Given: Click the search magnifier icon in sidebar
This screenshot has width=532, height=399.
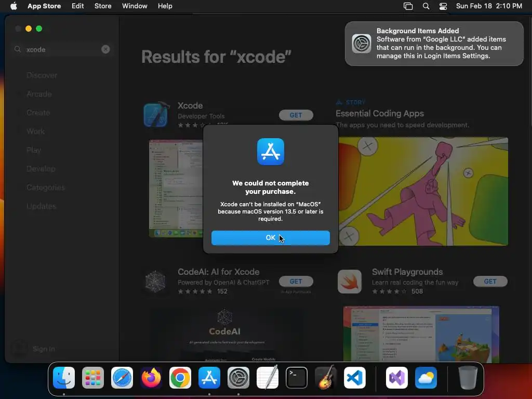Looking at the screenshot, I should pyautogui.click(x=18, y=49).
